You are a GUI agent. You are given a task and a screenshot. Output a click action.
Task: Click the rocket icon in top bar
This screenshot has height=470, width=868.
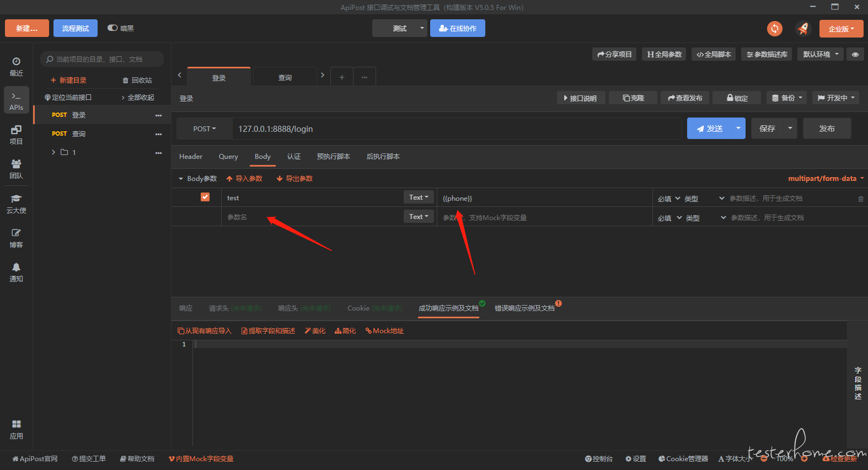point(803,28)
